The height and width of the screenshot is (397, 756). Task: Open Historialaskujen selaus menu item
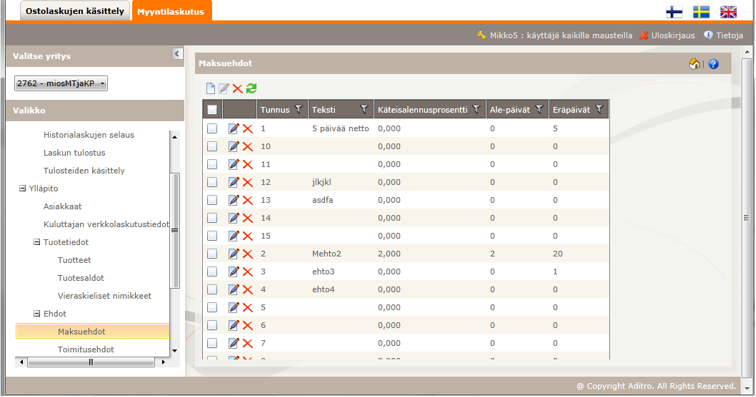[x=89, y=135]
